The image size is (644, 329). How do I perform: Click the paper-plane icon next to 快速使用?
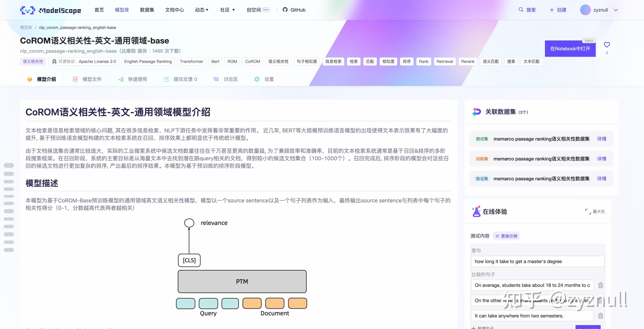[121, 79]
